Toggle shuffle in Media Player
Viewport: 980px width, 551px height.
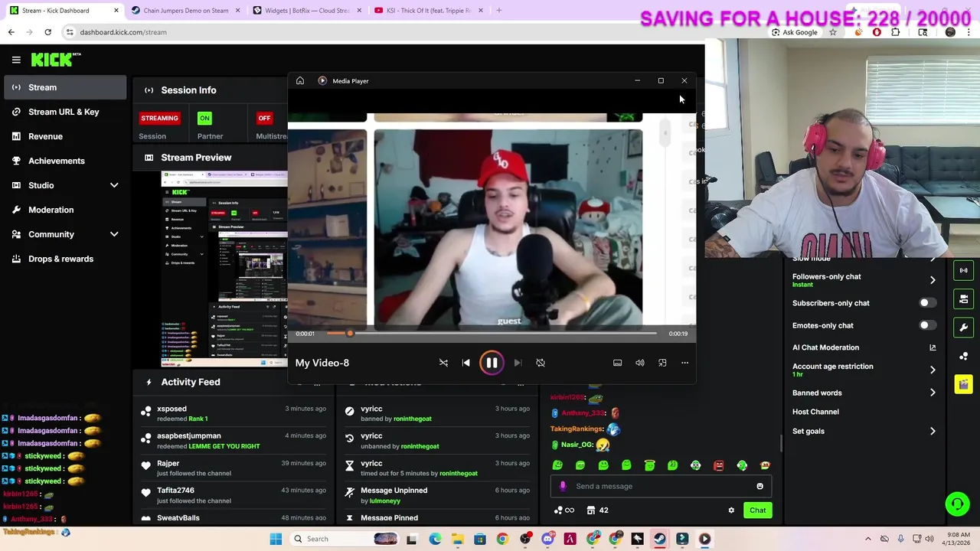pos(443,363)
